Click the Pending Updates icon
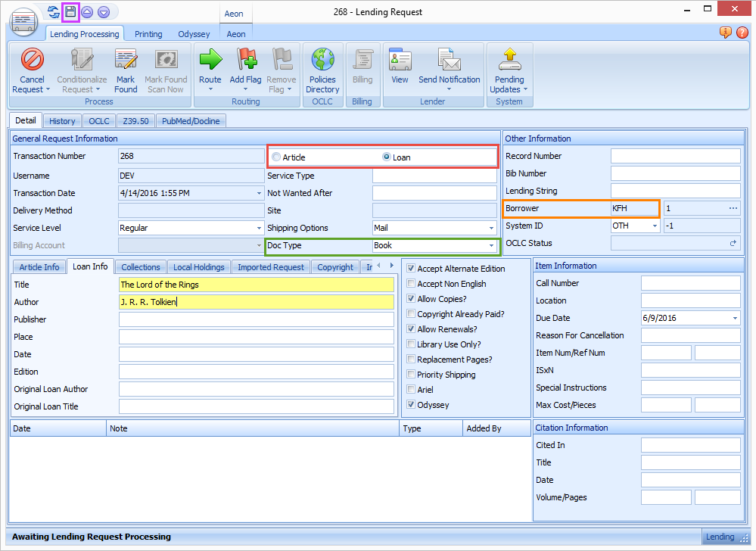Image resolution: width=756 pixels, height=551 pixels. click(509, 59)
